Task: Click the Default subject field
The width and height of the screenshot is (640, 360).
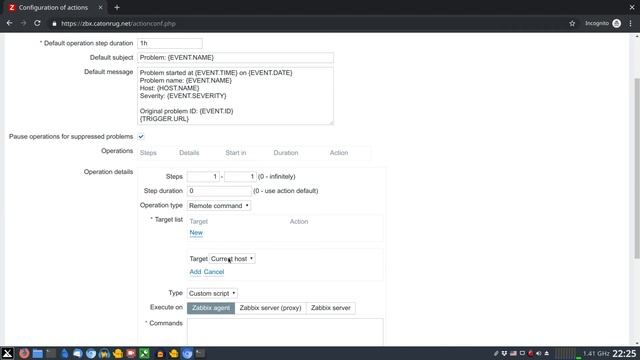Action: [x=235, y=58]
